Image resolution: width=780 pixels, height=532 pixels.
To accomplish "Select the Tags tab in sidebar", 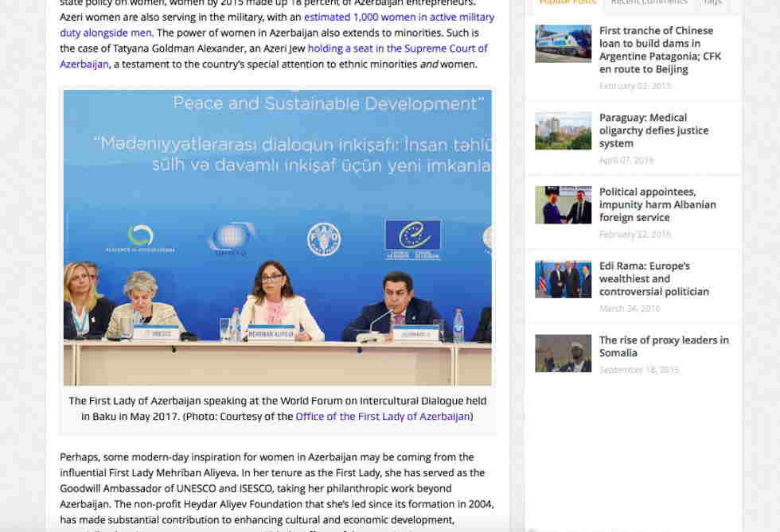I will [x=712, y=3].
